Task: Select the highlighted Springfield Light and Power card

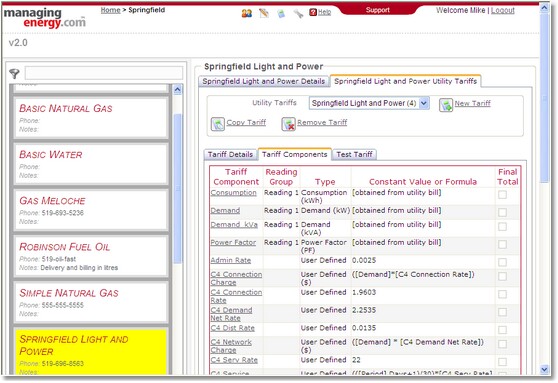Action: click(x=90, y=352)
